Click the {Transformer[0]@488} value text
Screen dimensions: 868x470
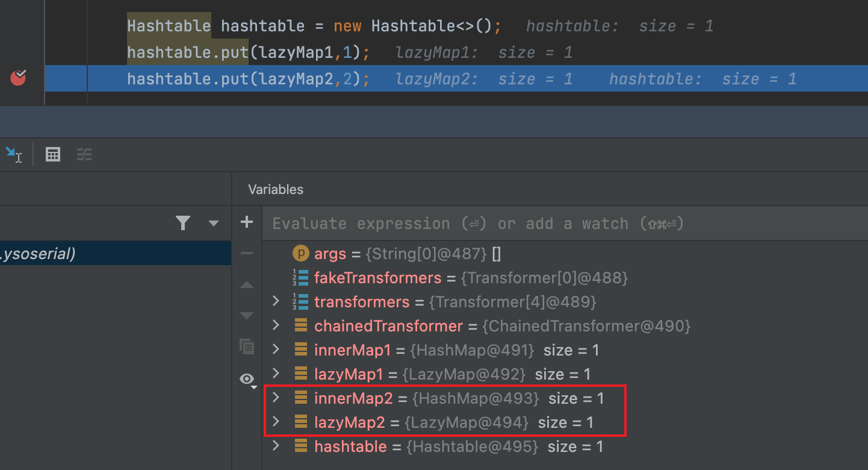click(x=544, y=278)
